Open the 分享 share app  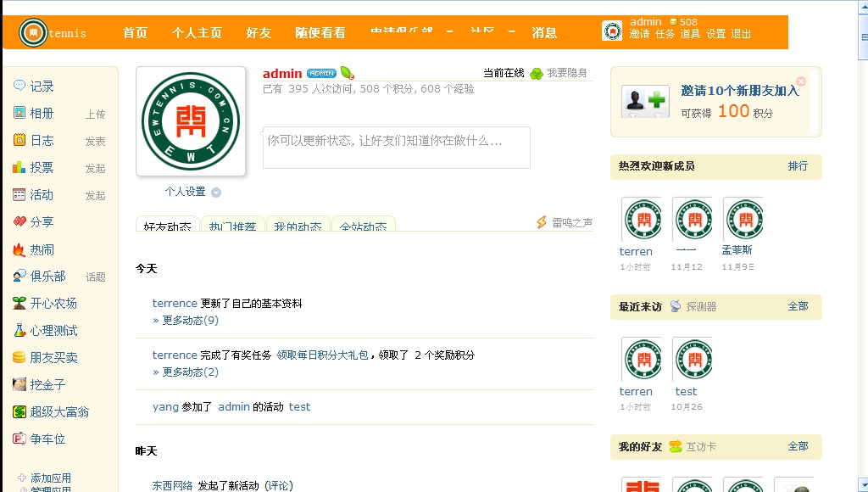pyautogui.click(x=42, y=222)
